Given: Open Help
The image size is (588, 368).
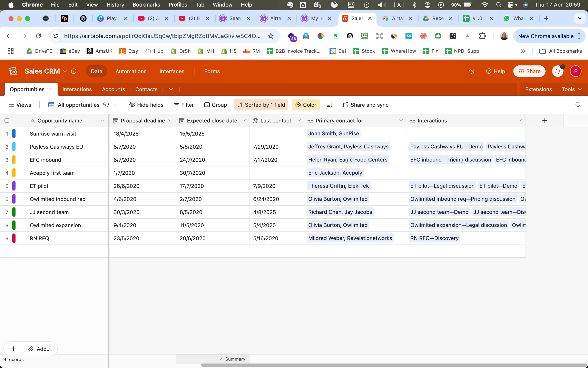Looking at the screenshot, I should (x=495, y=71).
